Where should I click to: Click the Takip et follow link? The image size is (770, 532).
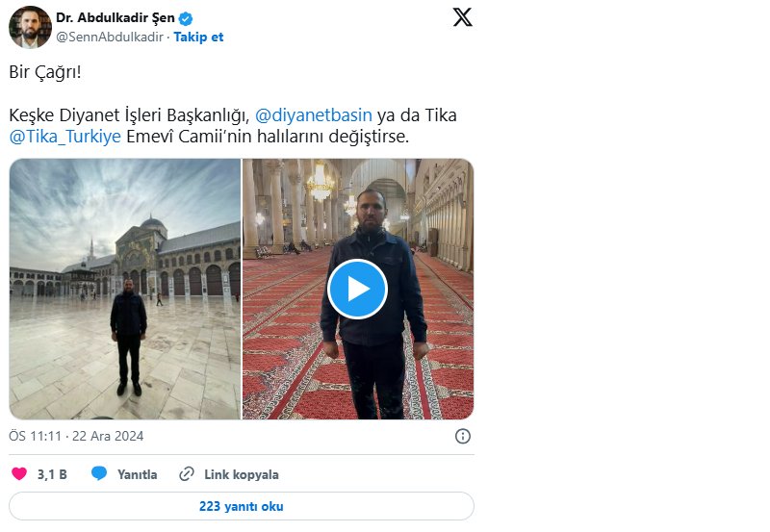[x=198, y=37]
